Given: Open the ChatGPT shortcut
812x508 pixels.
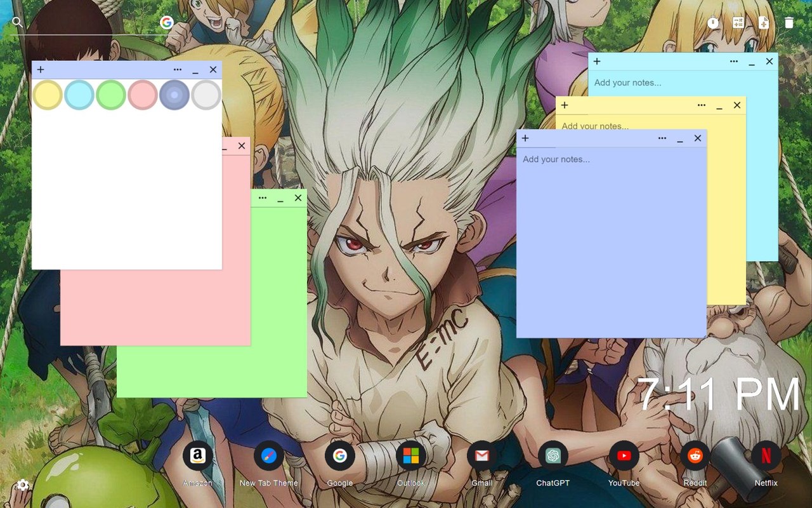Looking at the screenshot, I should [x=553, y=456].
